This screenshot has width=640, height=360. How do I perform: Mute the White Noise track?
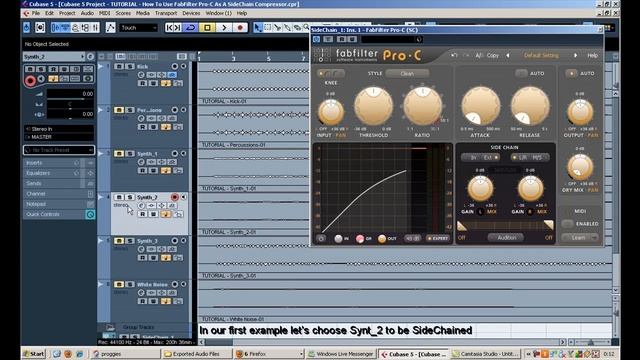tap(119, 284)
